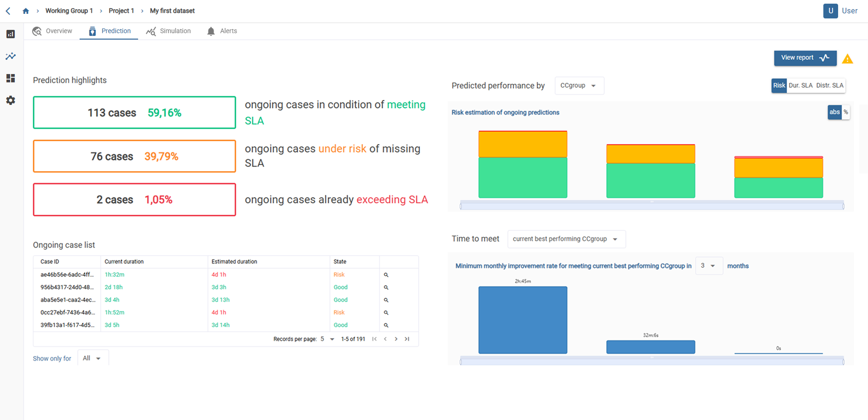
Task: Go to last page of case list
Action: 407,339
